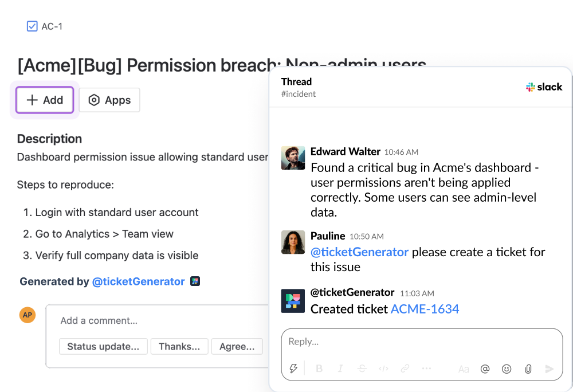Attach a file with paperclip icon

(528, 369)
